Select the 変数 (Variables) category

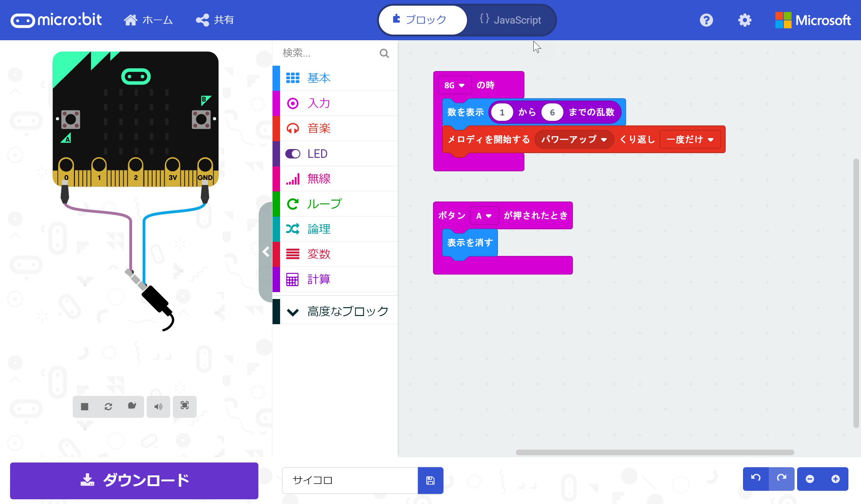point(318,254)
